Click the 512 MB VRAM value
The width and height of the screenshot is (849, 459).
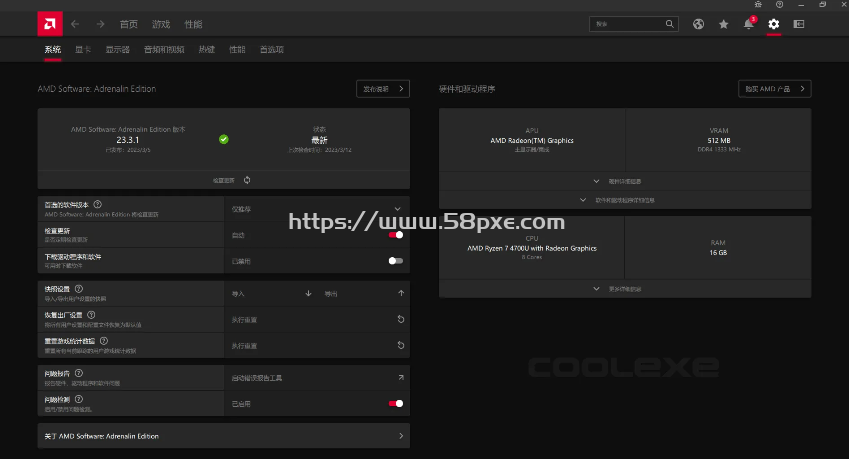tap(719, 140)
